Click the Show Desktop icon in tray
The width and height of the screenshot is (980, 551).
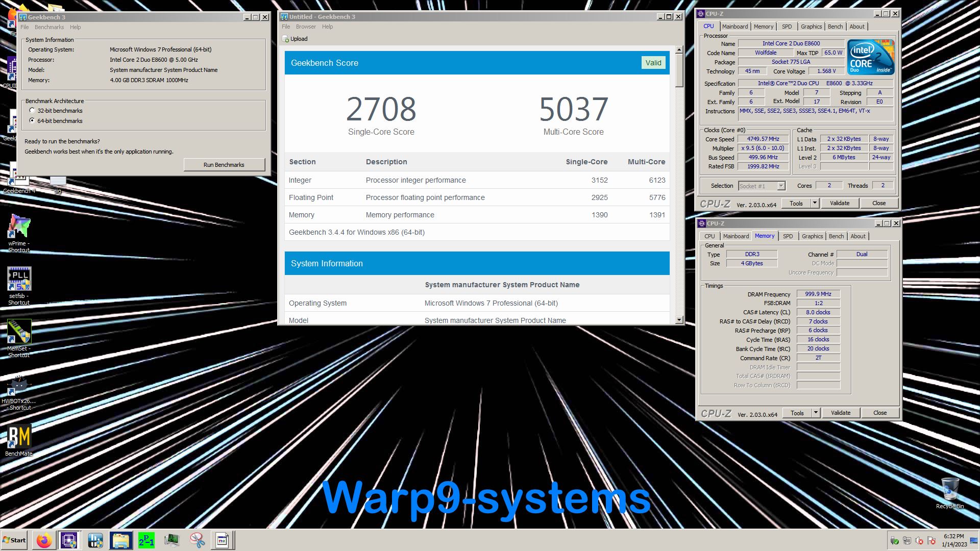[974, 540]
